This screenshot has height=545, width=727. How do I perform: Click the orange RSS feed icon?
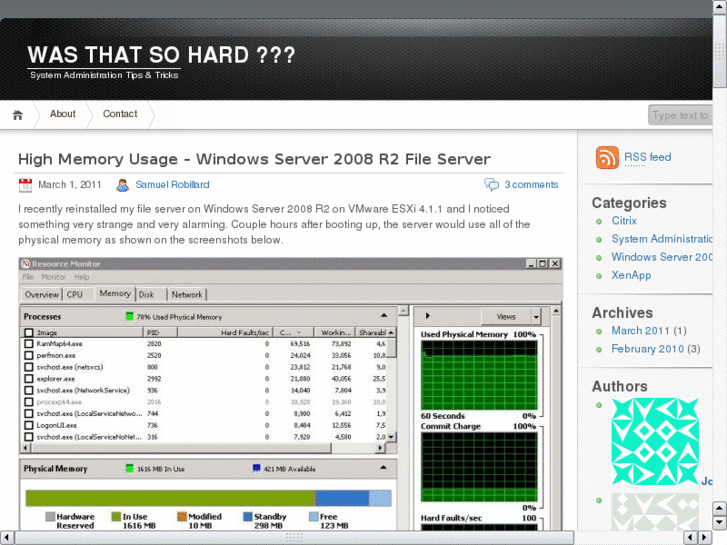[607, 157]
